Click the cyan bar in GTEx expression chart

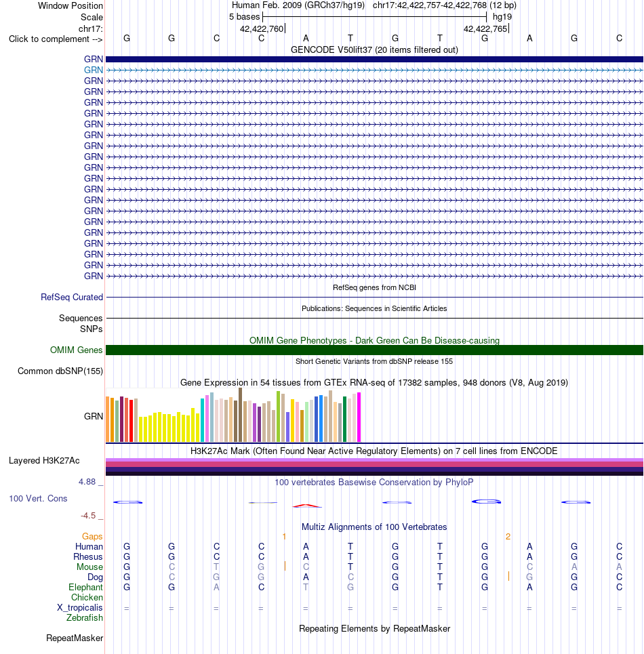(x=202, y=420)
